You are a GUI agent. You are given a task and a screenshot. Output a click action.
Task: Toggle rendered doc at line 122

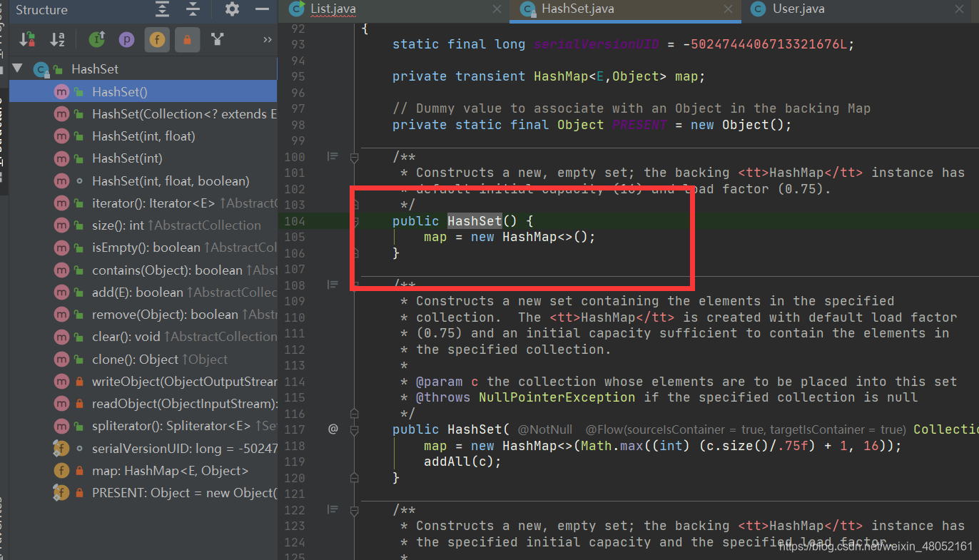pos(333,509)
